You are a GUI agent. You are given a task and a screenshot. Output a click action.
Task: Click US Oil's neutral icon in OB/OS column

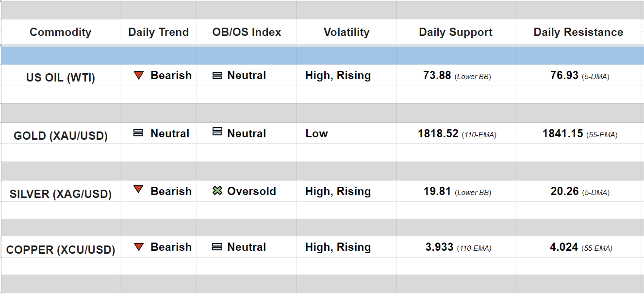click(x=217, y=76)
